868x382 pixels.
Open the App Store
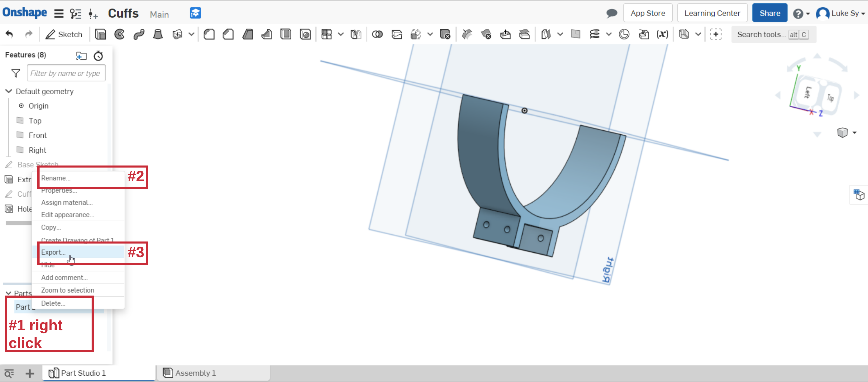[648, 13]
